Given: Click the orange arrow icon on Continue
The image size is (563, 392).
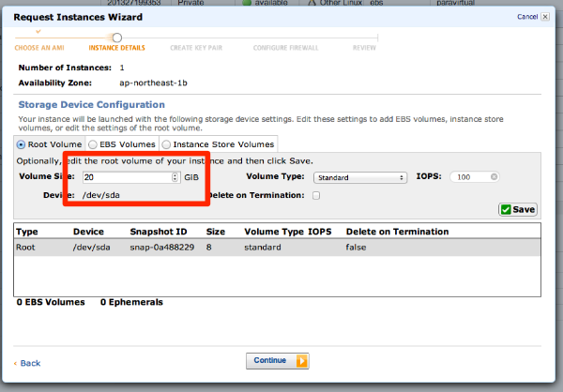Looking at the screenshot, I should point(302,361).
